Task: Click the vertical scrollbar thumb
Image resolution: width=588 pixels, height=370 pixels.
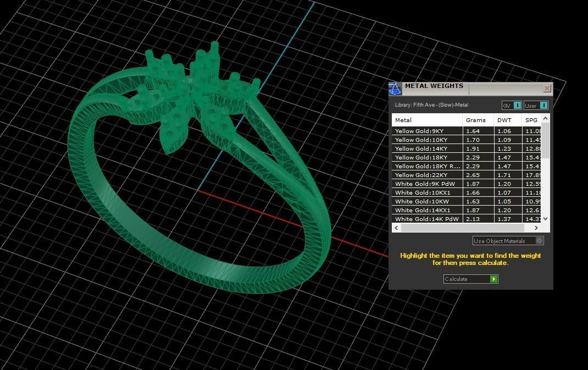Action: tap(546, 140)
